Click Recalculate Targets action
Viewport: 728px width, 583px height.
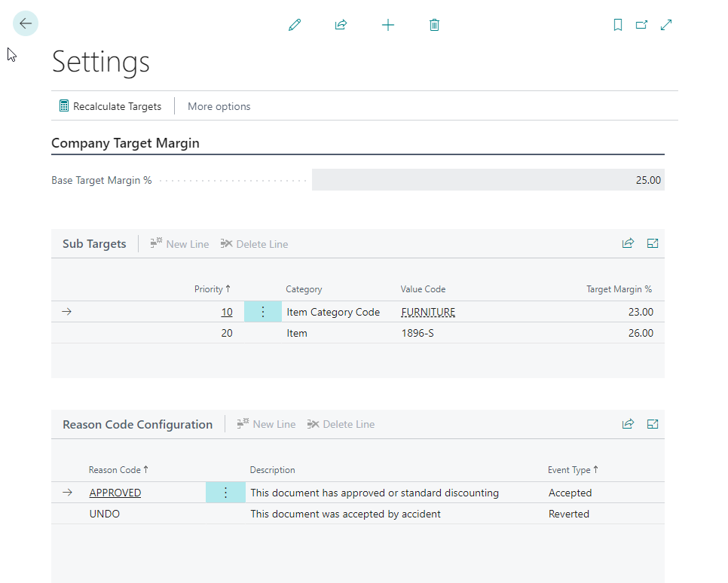(110, 106)
